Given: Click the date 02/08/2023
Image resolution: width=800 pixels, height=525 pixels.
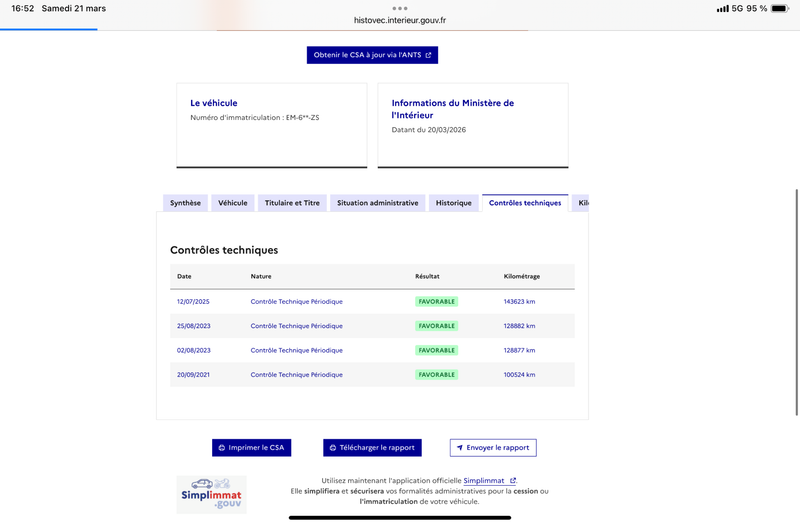Looking at the screenshot, I should point(193,351).
